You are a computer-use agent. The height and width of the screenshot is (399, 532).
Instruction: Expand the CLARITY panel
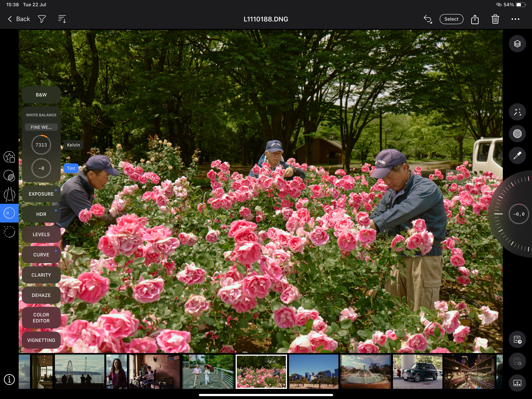pos(41,275)
